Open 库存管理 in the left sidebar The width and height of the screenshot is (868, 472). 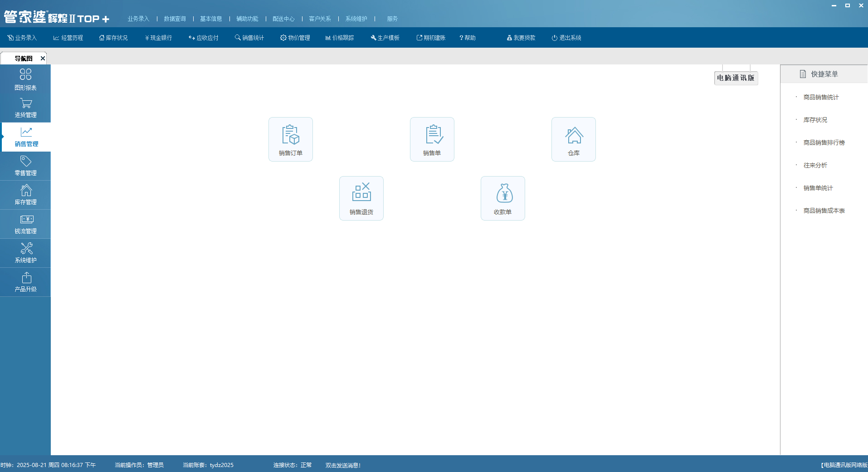pos(25,195)
